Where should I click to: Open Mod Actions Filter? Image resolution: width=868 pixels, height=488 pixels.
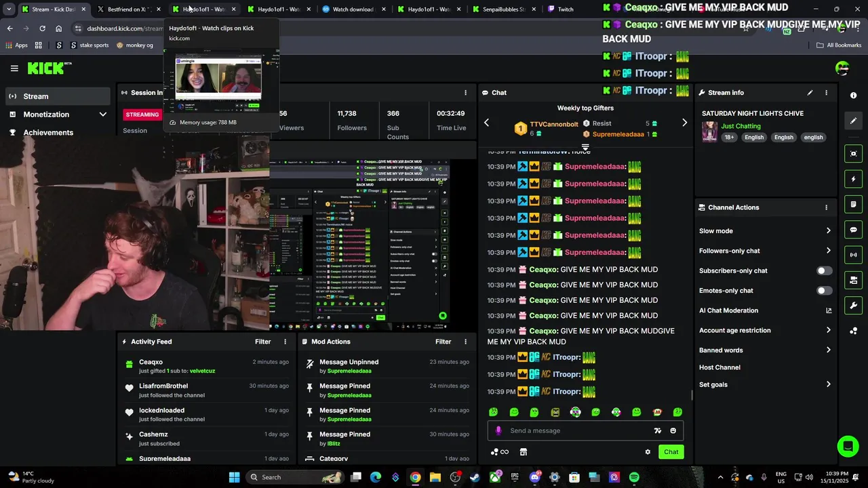click(443, 342)
